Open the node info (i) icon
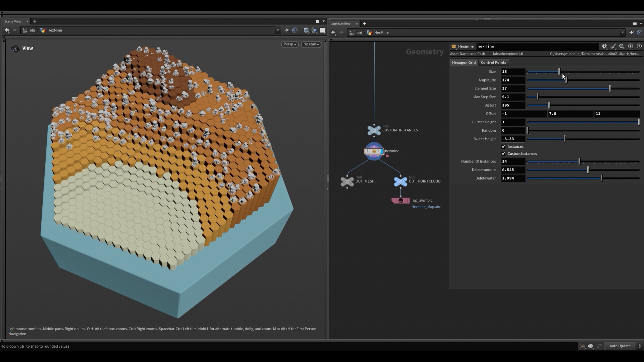644x362 pixels. coord(631,46)
